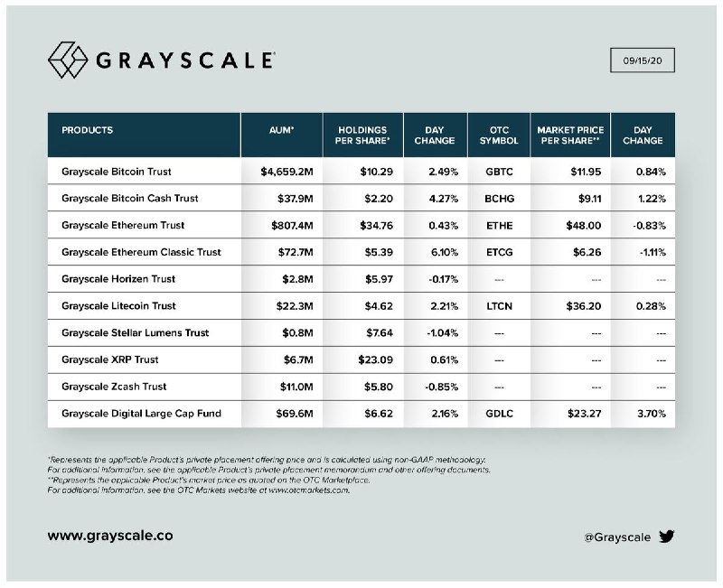Open the www.grayscale.co link

109,536
